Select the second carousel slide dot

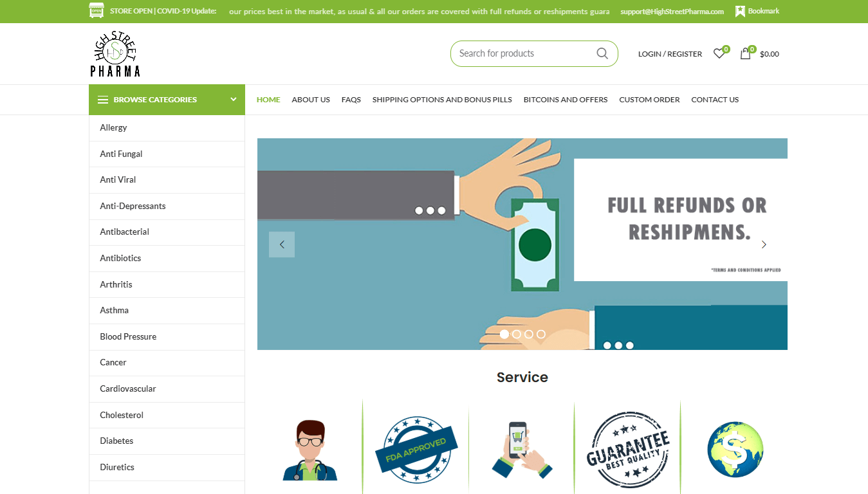pos(517,334)
